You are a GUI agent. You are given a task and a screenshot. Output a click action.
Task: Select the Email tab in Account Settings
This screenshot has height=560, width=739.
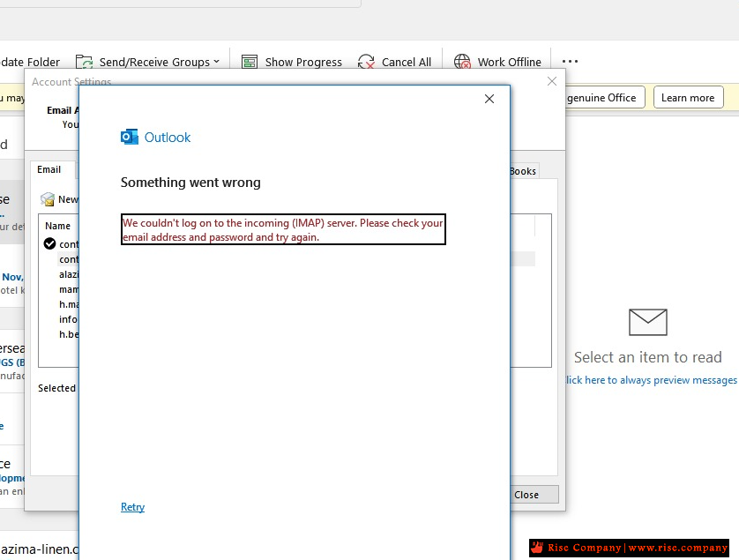[49, 169]
